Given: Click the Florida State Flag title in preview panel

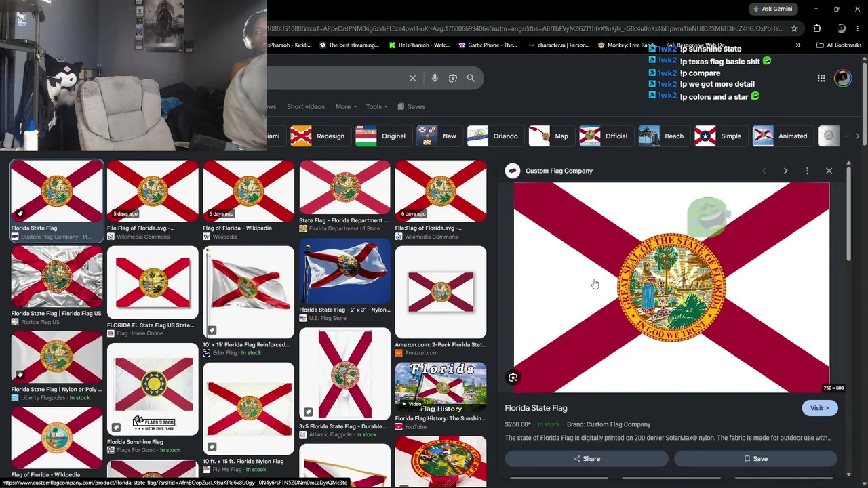Looking at the screenshot, I should [536, 408].
